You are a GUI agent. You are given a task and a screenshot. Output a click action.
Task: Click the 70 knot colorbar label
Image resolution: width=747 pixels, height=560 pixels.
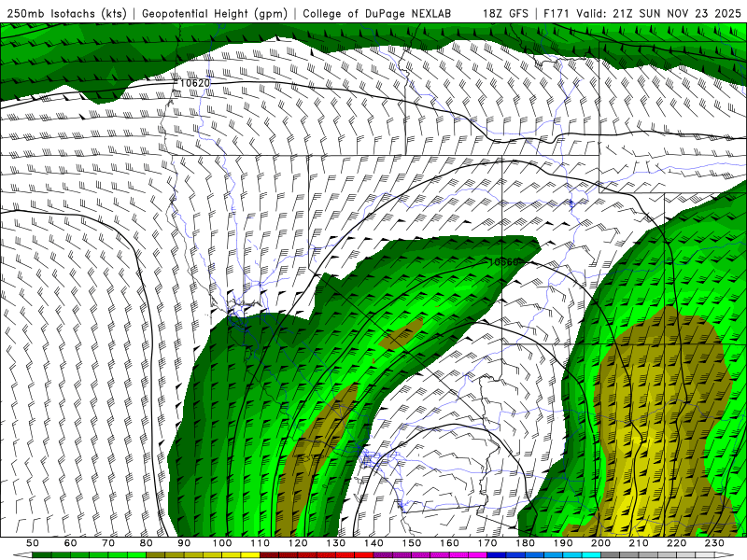[108, 543]
